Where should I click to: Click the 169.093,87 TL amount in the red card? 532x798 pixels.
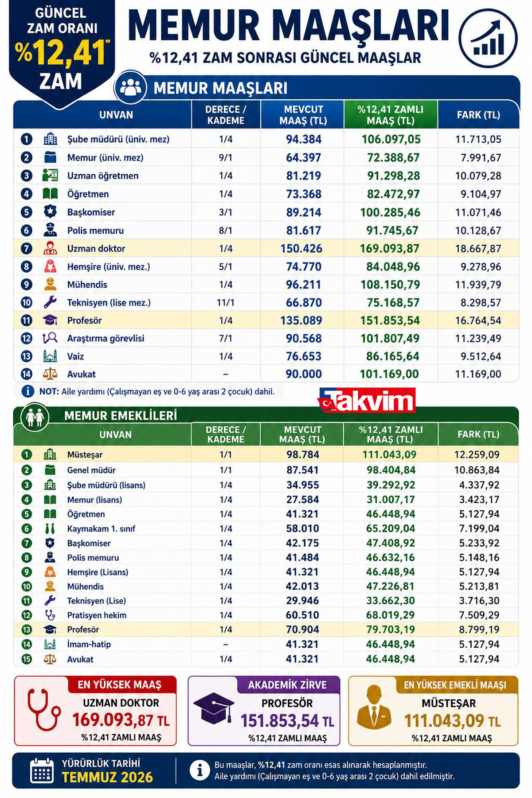point(121,720)
